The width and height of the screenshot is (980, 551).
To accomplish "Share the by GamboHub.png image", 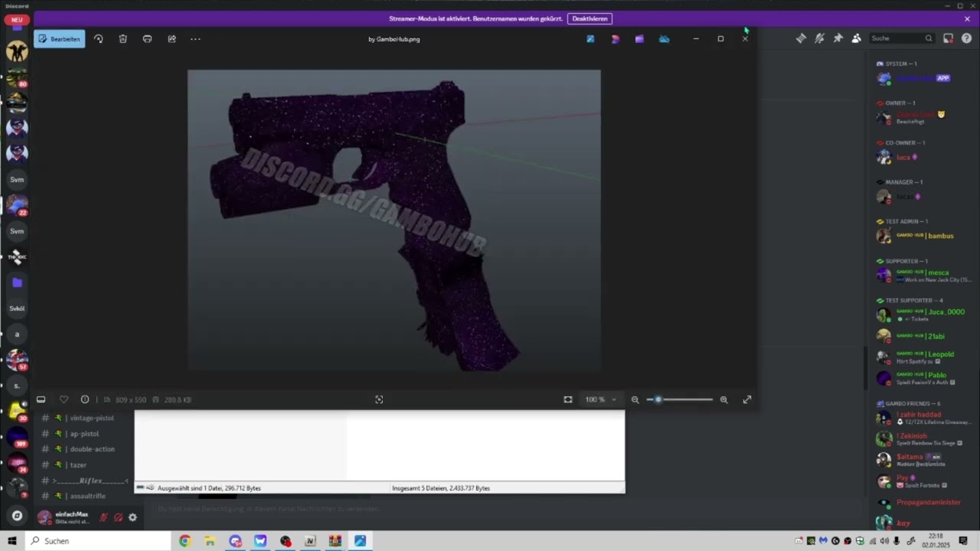I will pyautogui.click(x=171, y=39).
